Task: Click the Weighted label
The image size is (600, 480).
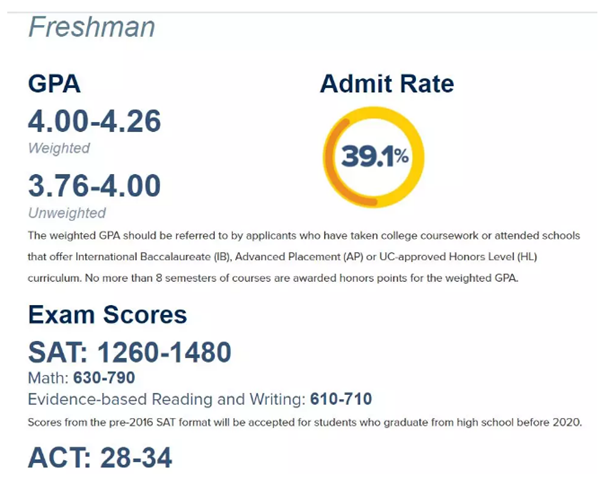Action: 59,148
